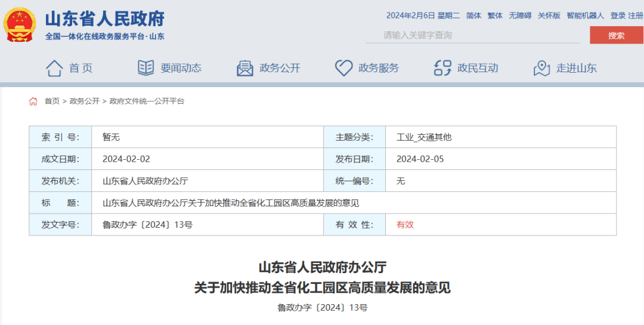Click the 发布日期 value 2024-02-05
This screenshot has height=325, width=644.
[420, 159]
